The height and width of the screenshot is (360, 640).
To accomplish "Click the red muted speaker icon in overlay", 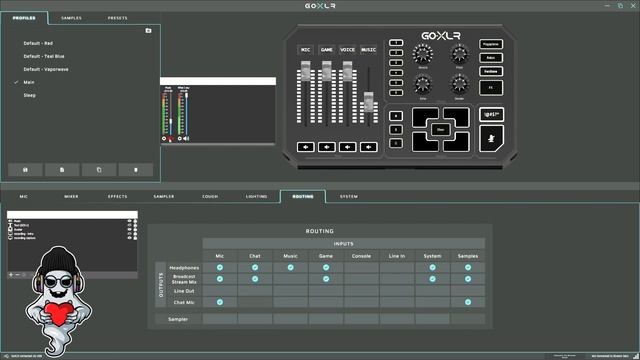I will (x=170, y=139).
